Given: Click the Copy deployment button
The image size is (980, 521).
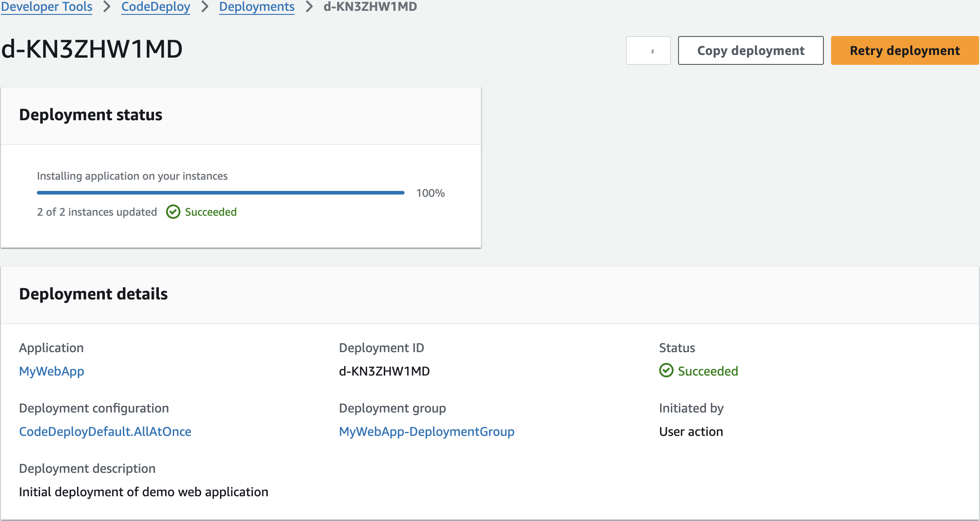Looking at the screenshot, I should [751, 50].
